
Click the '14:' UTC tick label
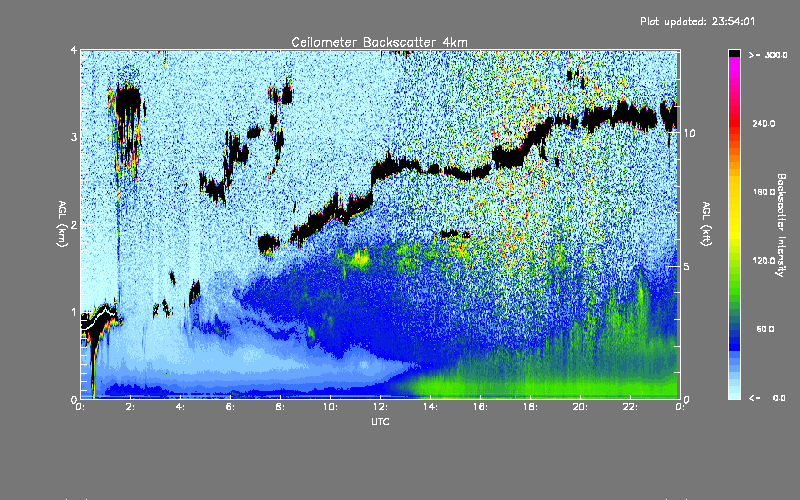[430, 407]
